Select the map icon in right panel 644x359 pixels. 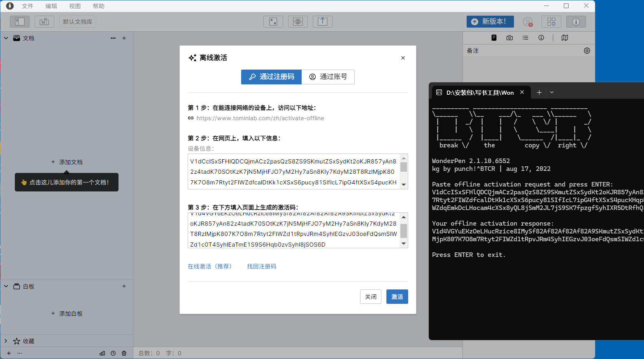[565, 37]
